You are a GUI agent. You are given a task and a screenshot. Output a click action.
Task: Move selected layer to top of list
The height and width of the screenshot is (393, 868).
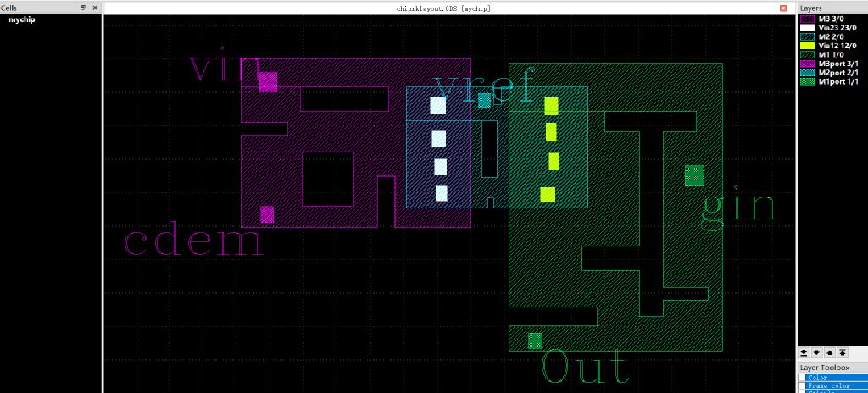pyautogui.click(x=843, y=352)
